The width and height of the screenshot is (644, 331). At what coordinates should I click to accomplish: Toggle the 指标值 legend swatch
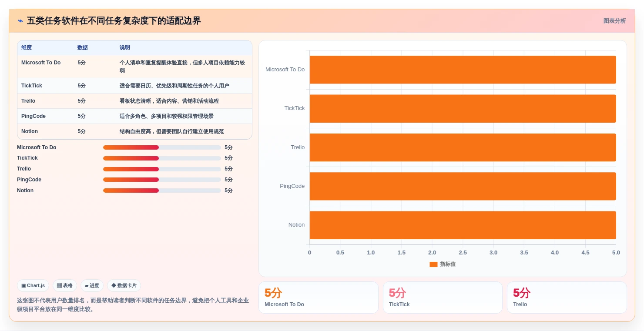(x=433, y=264)
